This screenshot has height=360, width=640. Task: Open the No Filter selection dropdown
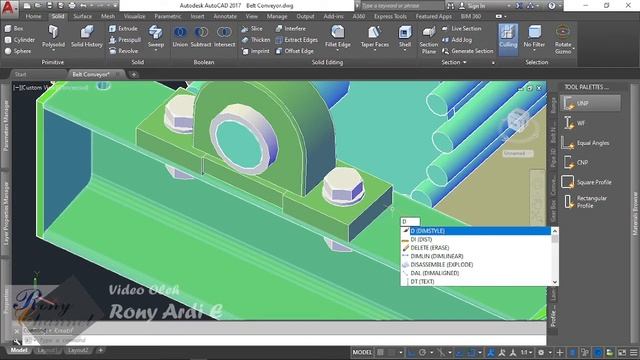[534, 38]
